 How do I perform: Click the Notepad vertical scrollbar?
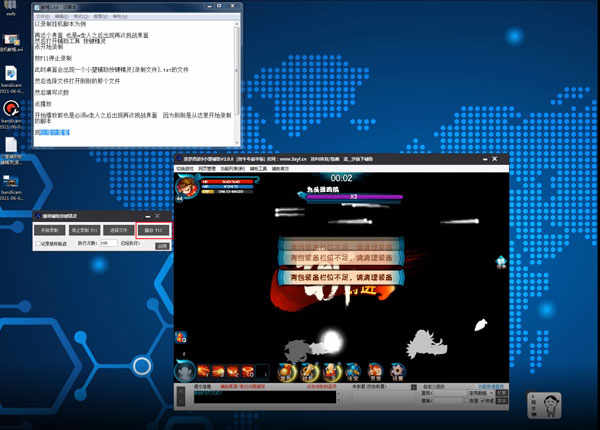click(x=237, y=82)
